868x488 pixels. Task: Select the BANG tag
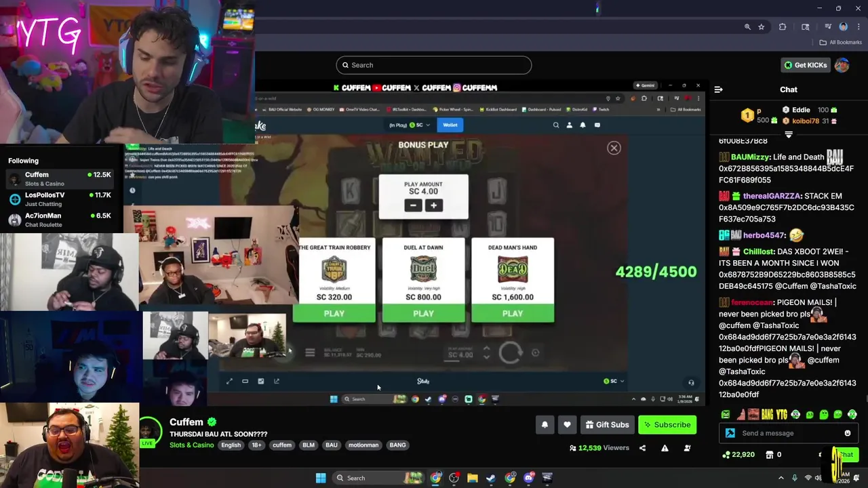[x=397, y=445]
